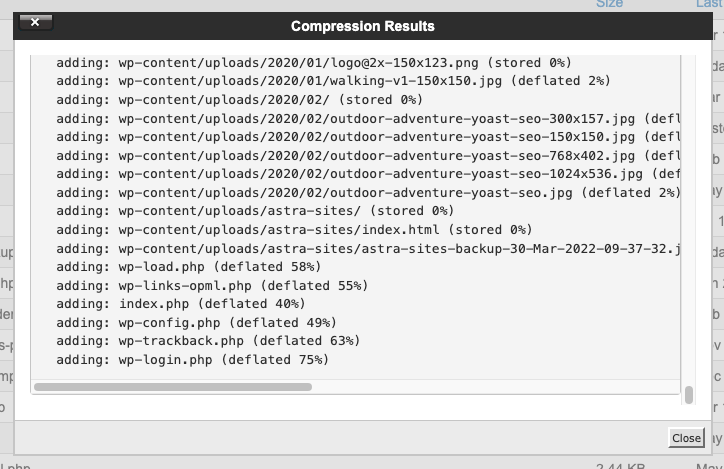
Task: Click the astra-sites-backup-30-Mar-2022 line
Action: tap(368, 248)
